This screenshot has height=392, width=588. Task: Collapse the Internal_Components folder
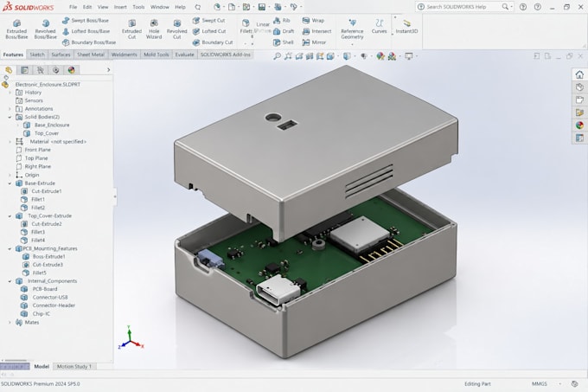point(10,281)
